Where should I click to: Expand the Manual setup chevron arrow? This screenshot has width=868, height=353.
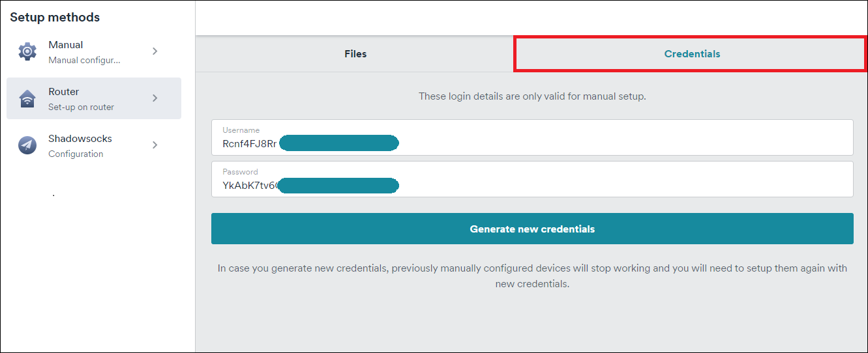pyautogui.click(x=155, y=51)
